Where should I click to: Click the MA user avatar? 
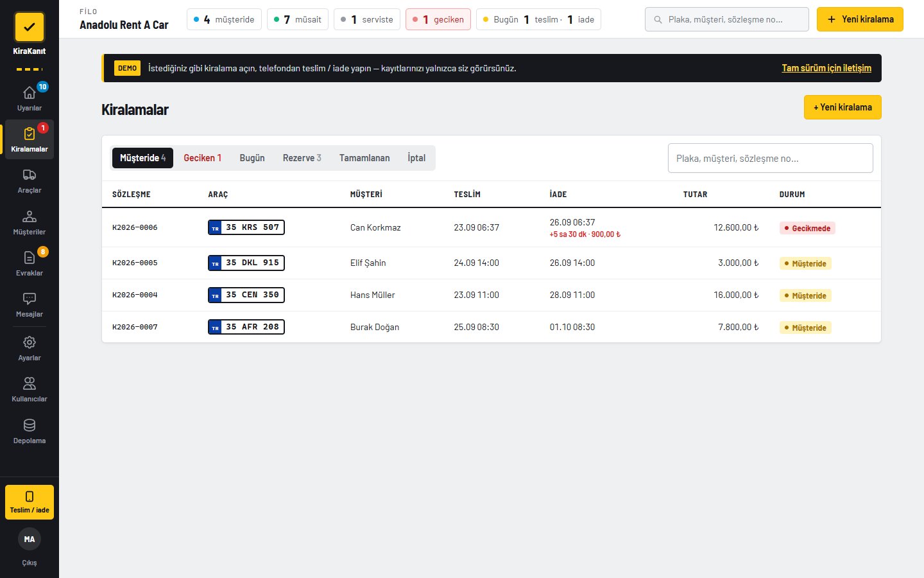(30, 539)
